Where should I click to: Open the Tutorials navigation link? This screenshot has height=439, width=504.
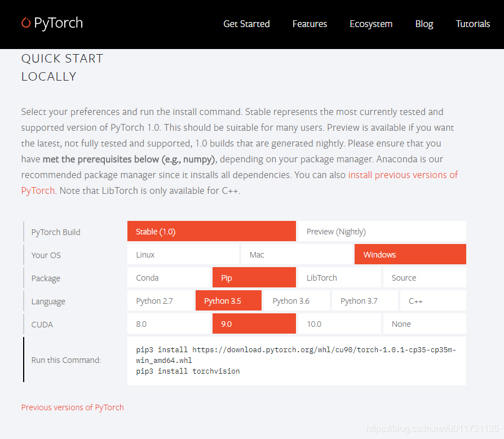click(x=473, y=24)
